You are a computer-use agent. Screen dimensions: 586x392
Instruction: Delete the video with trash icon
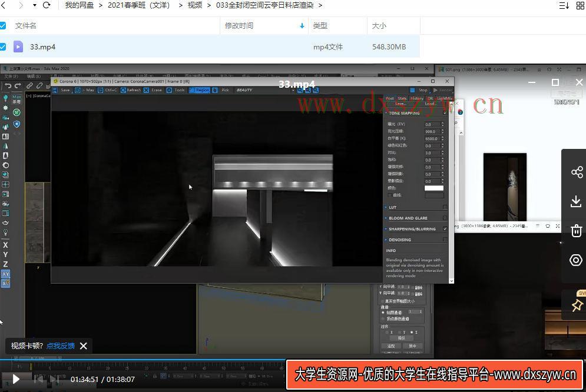(x=577, y=231)
